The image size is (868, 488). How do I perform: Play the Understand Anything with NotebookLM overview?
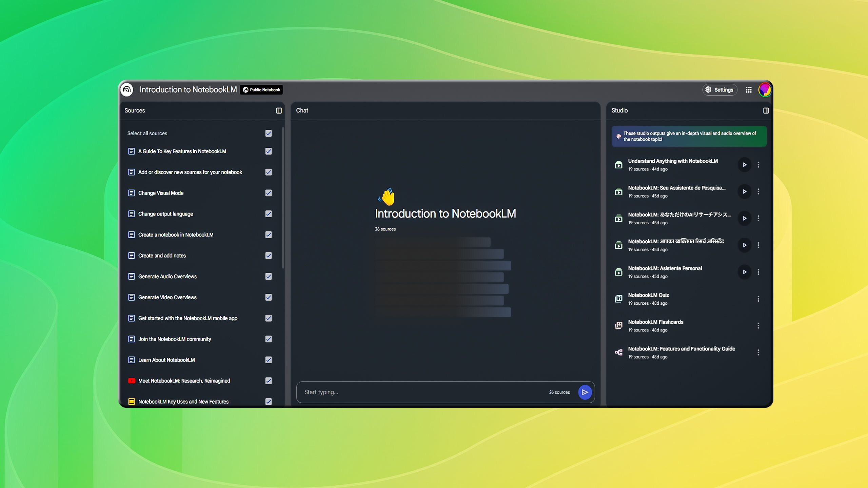[x=745, y=165]
